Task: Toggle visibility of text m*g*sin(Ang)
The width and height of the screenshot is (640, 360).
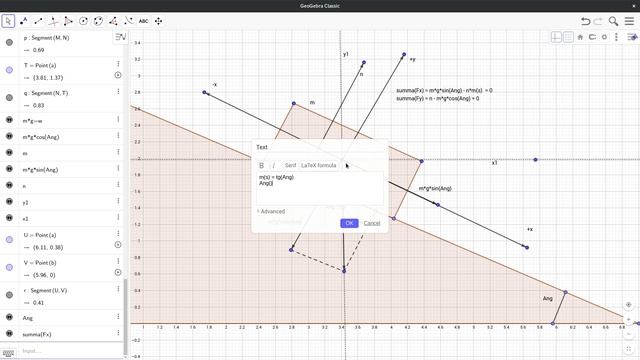Action: pos(9,169)
